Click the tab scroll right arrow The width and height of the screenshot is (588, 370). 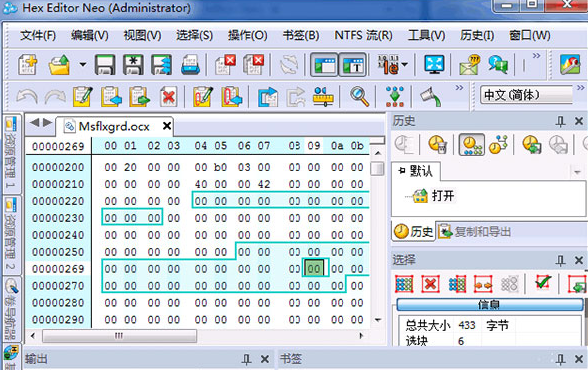[x=48, y=123]
